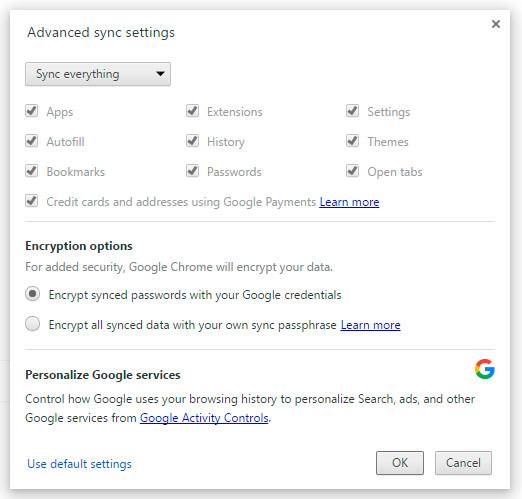The width and height of the screenshot is (522, 499).
Task: Close the Advanced sync settings dialog
Action: 496,24
